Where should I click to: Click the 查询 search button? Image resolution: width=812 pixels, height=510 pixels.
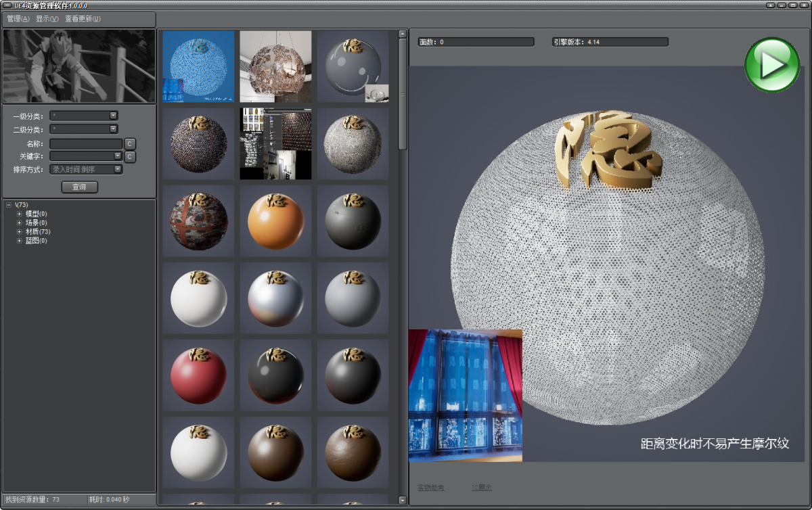pyautogui.click(x=80, y=187)
